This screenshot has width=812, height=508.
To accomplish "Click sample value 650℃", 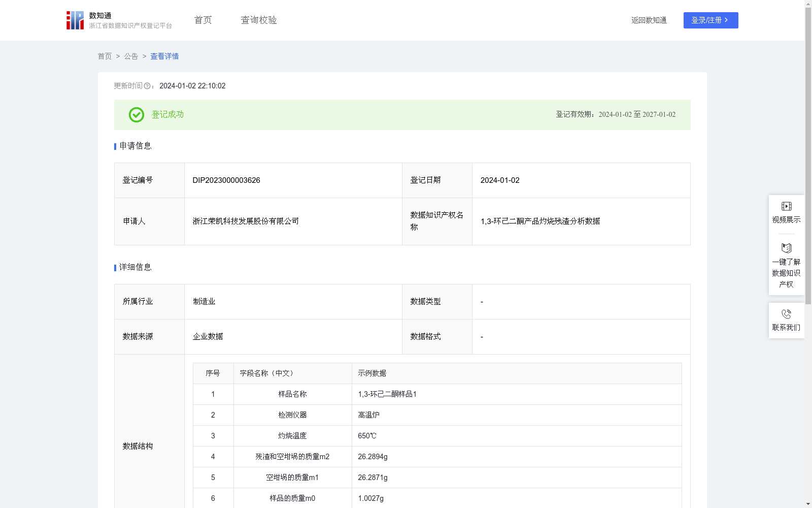I will 367,436.
